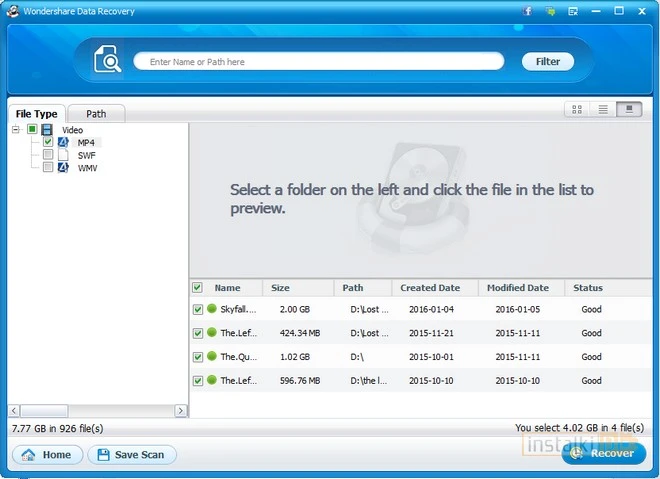Click the '7.77 GB in 926 file(s)' status text

57,428
